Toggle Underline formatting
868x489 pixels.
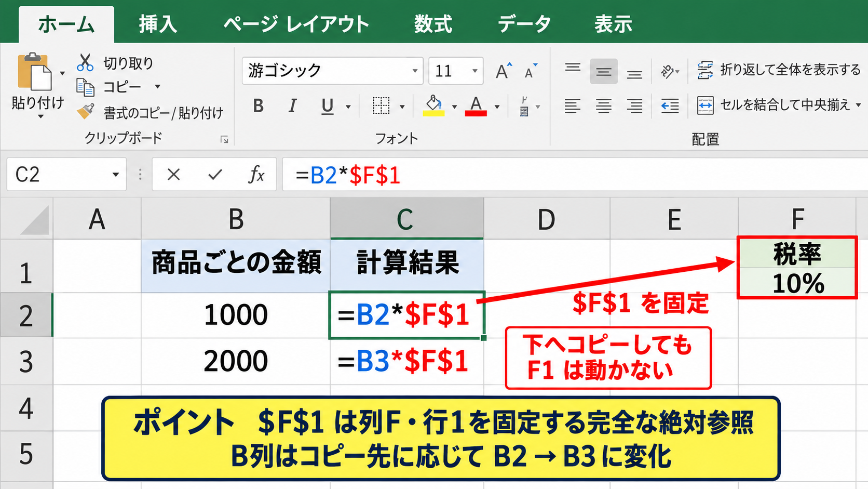[x=327, y=107]
